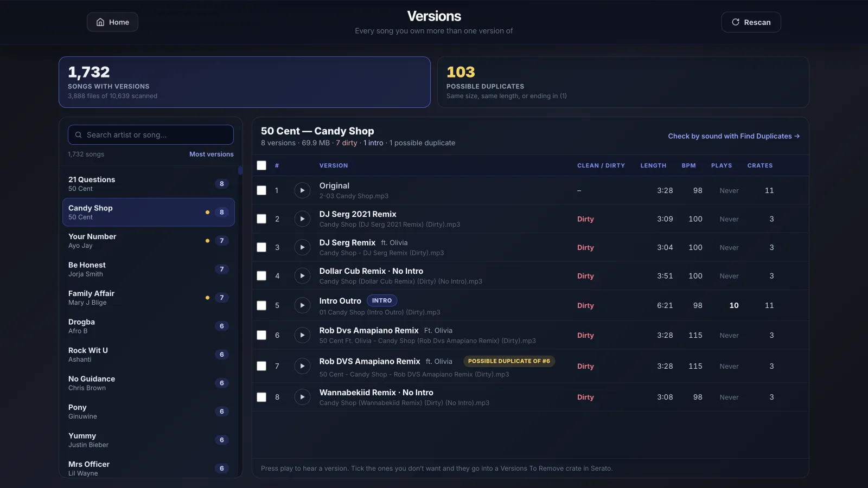The image size is (868, 488).
Task: Sort by the Clean / Dirty column header
Action: pos(601,165)
